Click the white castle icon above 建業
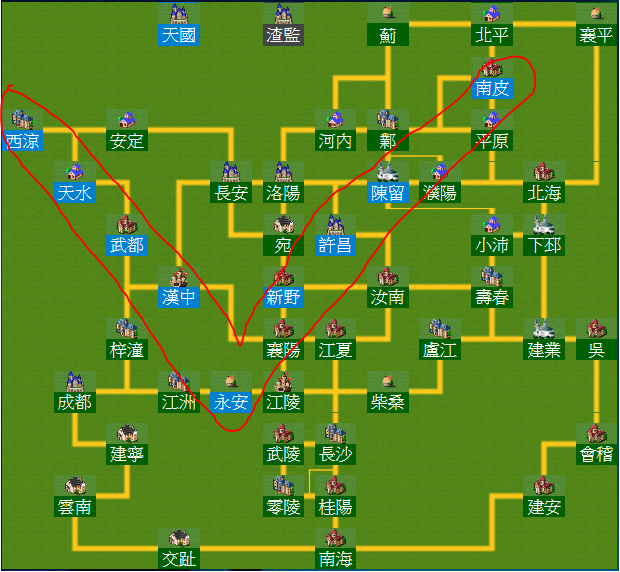Image resolution: width=620 pixels, height=572 pixels. (x=544, y=329)
